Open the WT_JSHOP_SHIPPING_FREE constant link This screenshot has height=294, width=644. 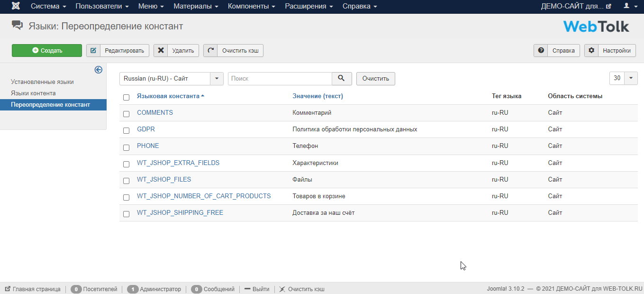coord(180,212)
